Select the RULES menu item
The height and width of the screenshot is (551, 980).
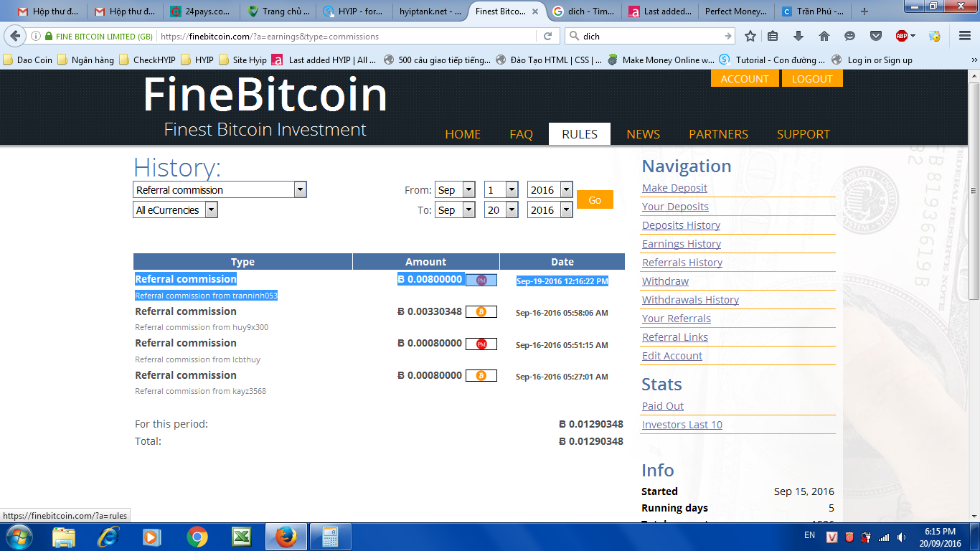pos(580,134)
